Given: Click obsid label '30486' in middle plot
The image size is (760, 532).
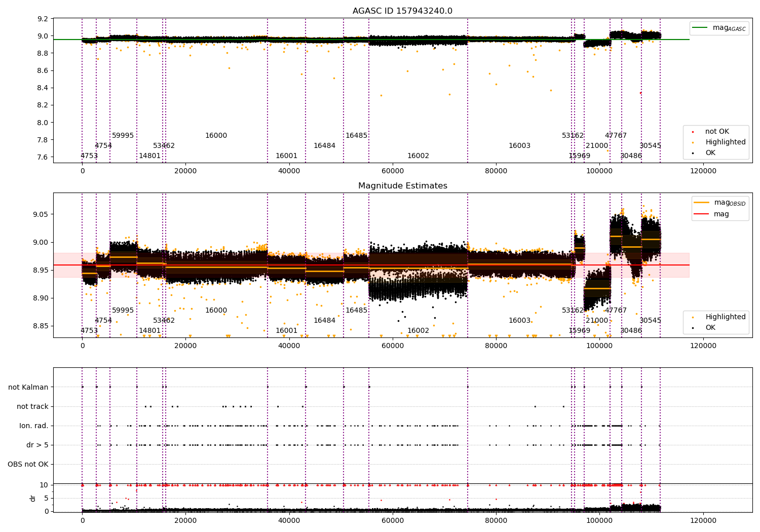Looking at the screenshot, I should (x=631, y=331).
